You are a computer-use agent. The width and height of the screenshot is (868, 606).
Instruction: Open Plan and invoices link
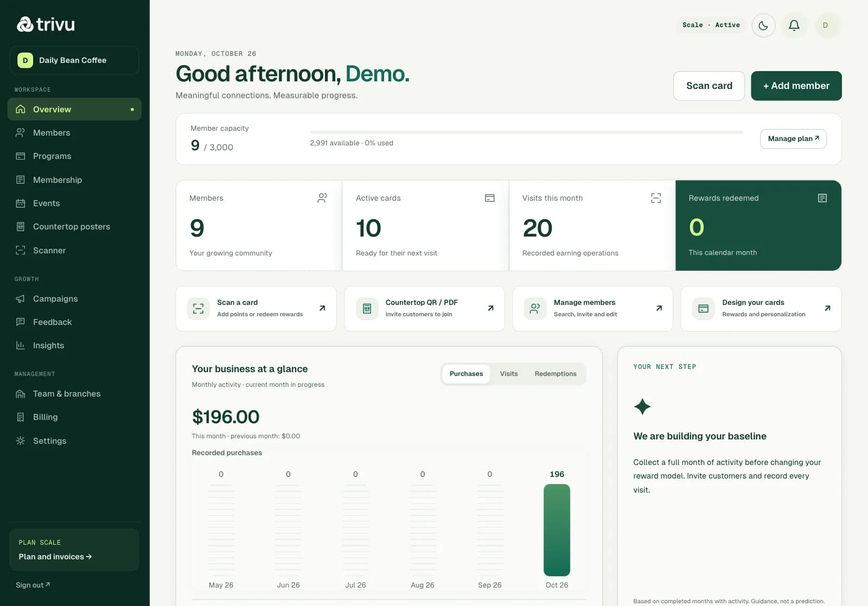(x=55, y=557)
